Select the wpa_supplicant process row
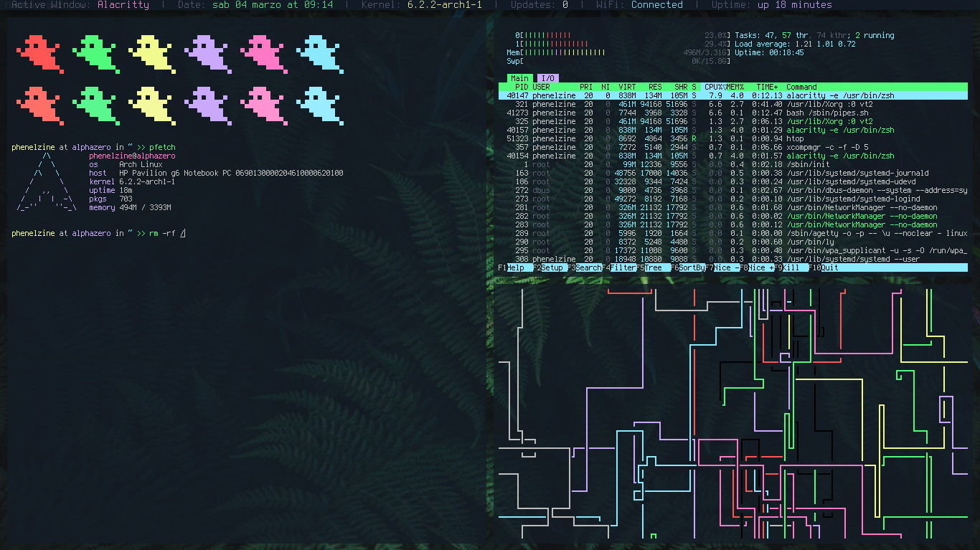 732,250
